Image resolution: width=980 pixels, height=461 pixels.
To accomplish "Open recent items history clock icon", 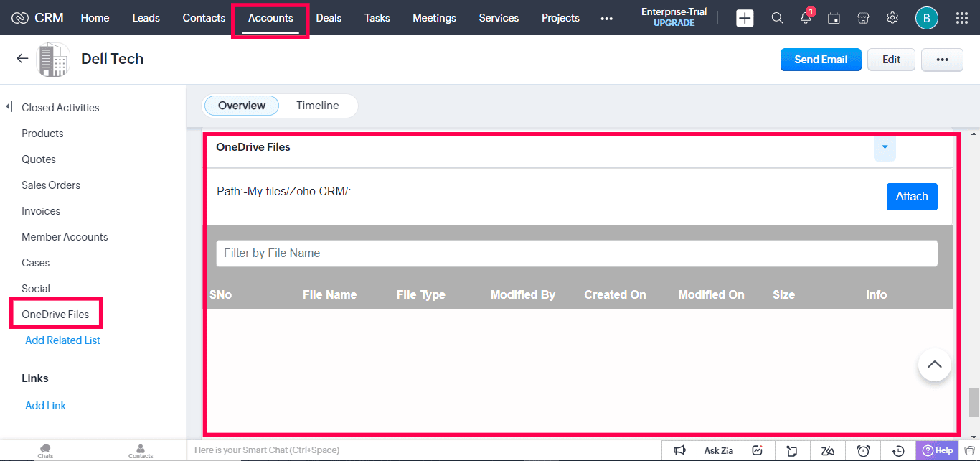I will point(898,450).
